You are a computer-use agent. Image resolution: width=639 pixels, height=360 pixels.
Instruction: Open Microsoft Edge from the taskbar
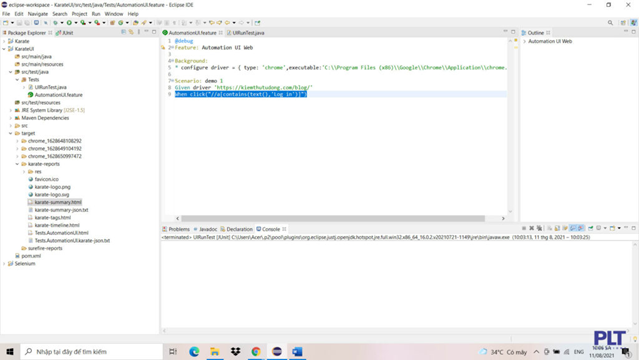pyautogui.click(x=194, y=351)
